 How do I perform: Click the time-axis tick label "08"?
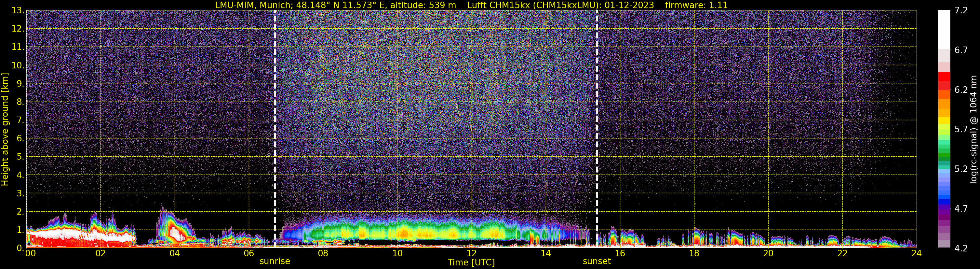click(323, 253)
